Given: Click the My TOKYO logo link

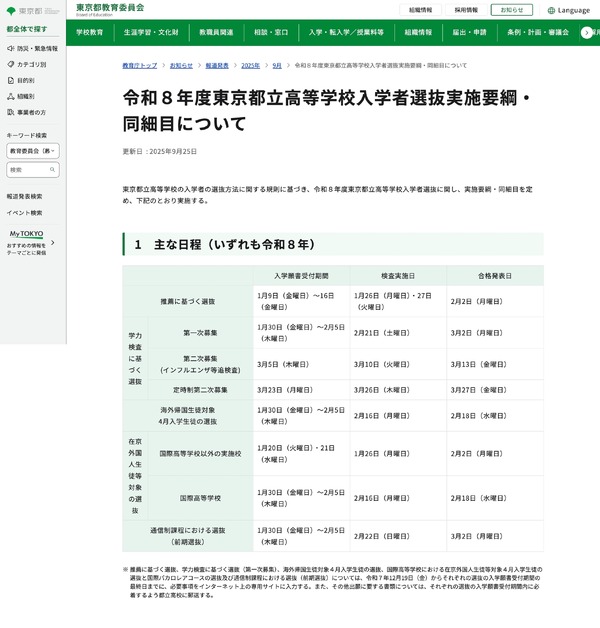Looking at the screenshot, I should click(26, 234).
